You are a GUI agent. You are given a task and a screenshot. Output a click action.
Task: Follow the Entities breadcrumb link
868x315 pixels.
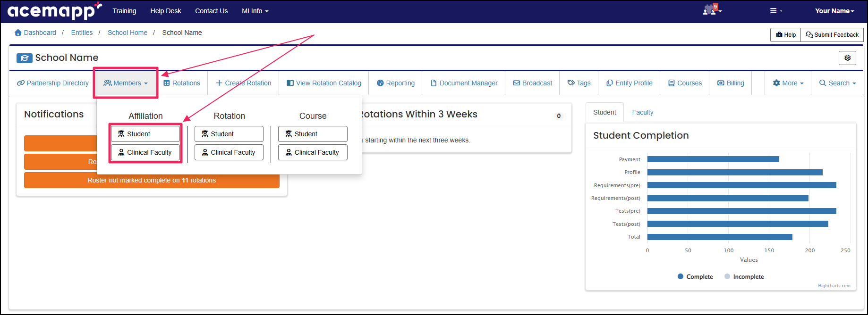coord(82,33)
